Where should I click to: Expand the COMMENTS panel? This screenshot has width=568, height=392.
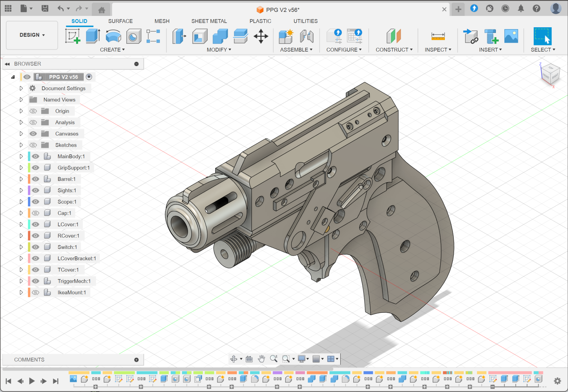[136, 360]
